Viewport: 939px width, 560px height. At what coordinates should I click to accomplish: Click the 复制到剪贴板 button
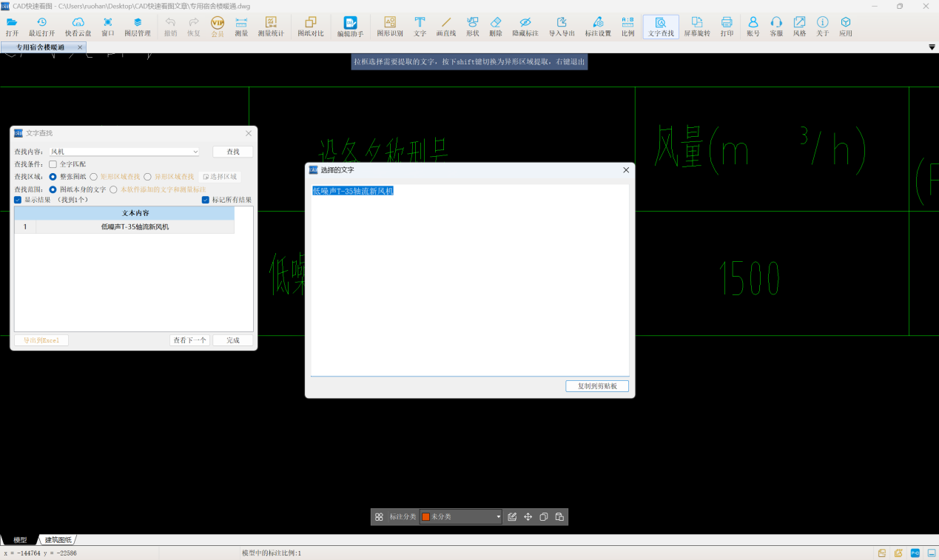click(x=597, y=386)
